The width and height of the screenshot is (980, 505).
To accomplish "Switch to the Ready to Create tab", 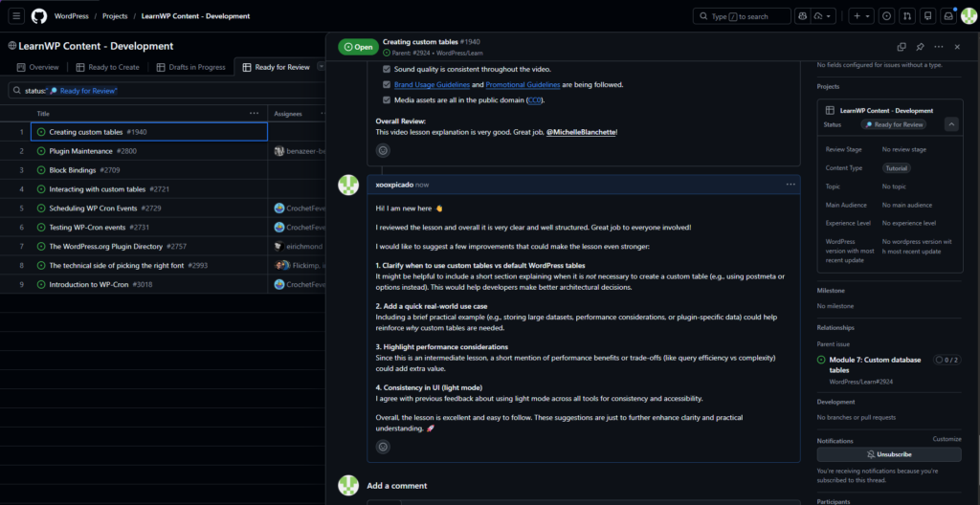I will tap(107, 67).
